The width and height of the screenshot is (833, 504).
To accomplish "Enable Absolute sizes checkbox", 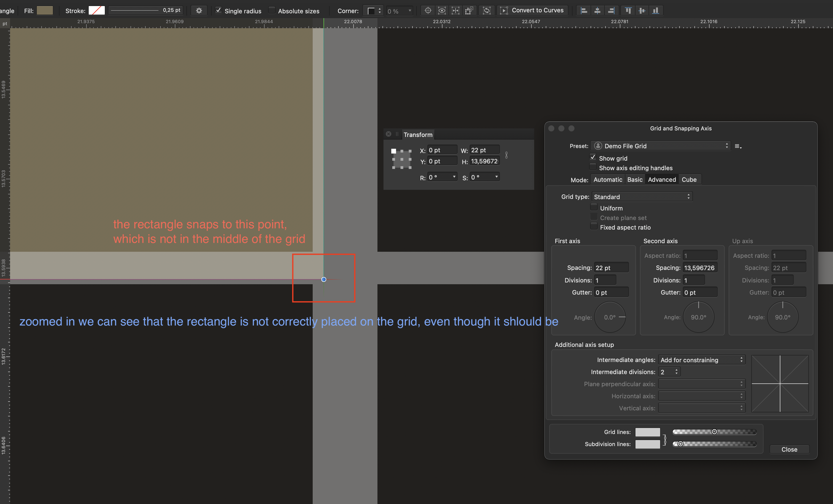I will (271, 10).
